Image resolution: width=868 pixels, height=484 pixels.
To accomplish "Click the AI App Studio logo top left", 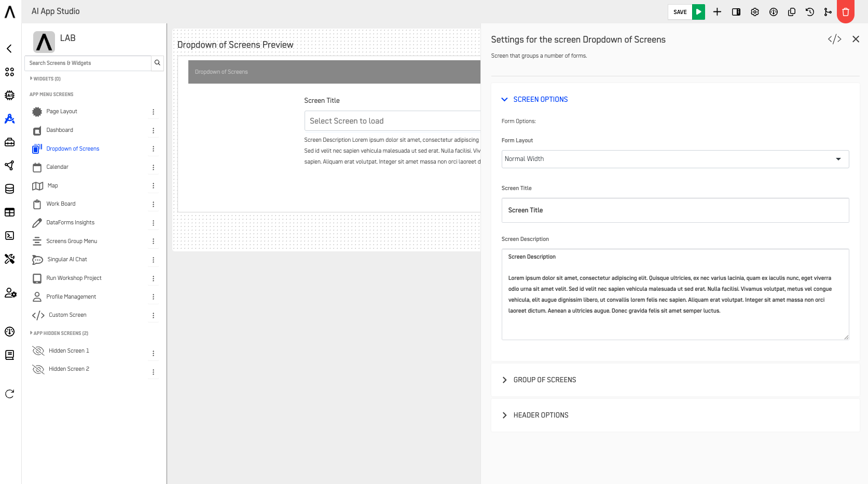I will coord(10,11).
